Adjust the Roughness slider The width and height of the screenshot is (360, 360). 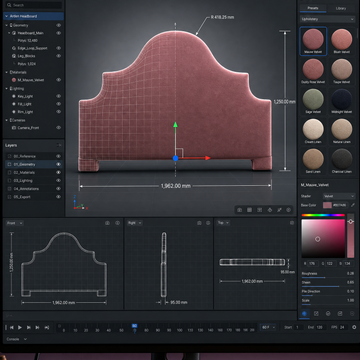click(x=328, y=277)
